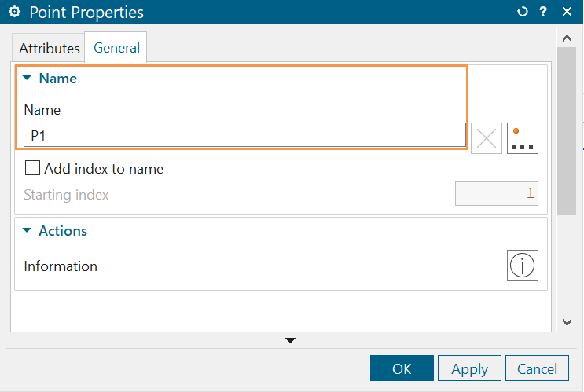Switch to the Attributes tab

tap(50, 48)
